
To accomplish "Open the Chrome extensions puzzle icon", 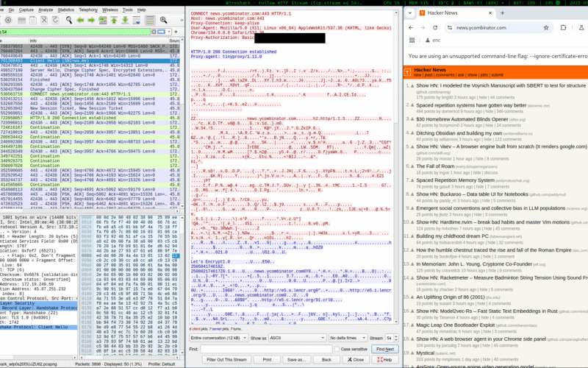I will tap(563, 27).
